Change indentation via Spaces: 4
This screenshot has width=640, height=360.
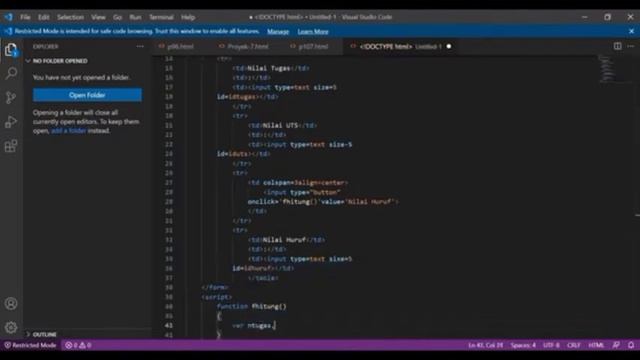click(x=523, y=345)
